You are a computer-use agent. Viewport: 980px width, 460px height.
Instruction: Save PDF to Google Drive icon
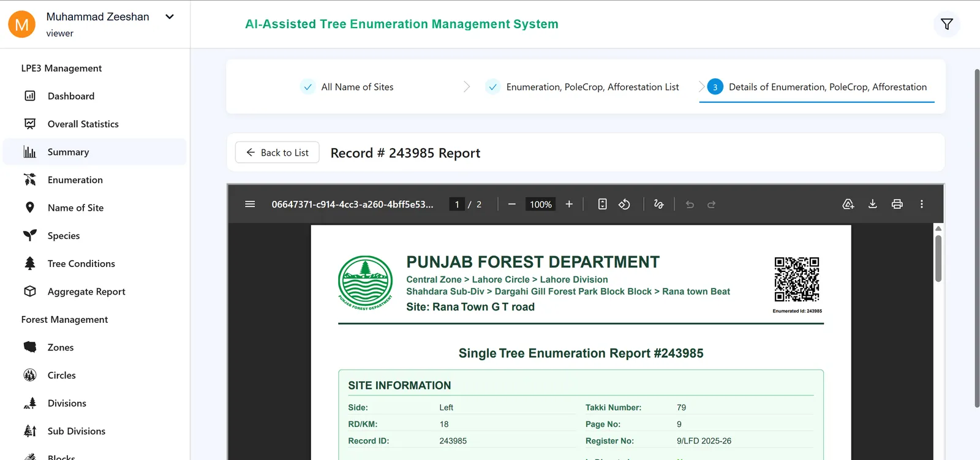tap(848, 204)
